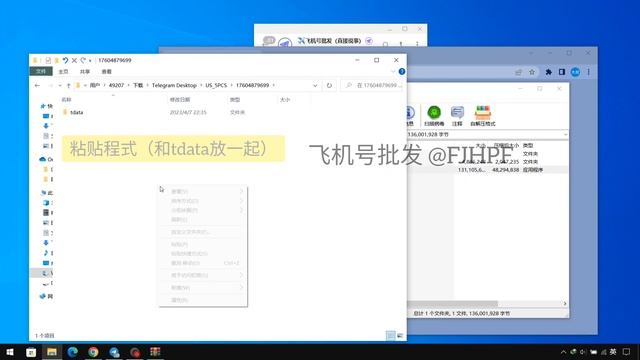The height and width of the screenshot is (360, 640).
Task: Switch to the 共享 ribbon tab
Action: click(85, 71)
